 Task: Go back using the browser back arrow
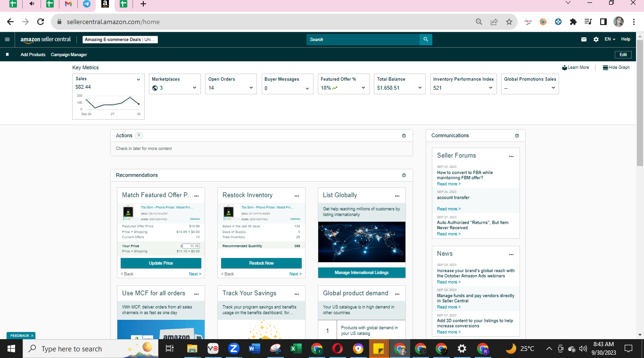[10, 22]
